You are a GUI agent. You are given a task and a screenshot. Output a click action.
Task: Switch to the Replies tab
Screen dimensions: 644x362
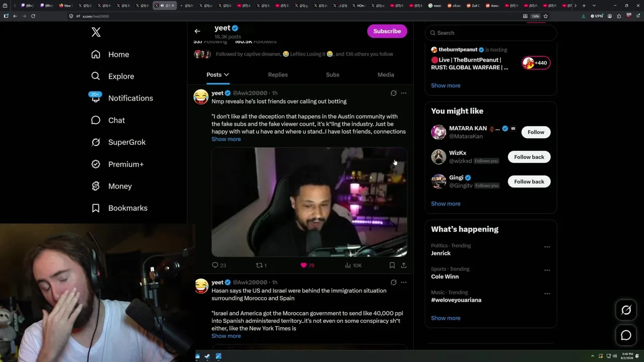point(278,74)
